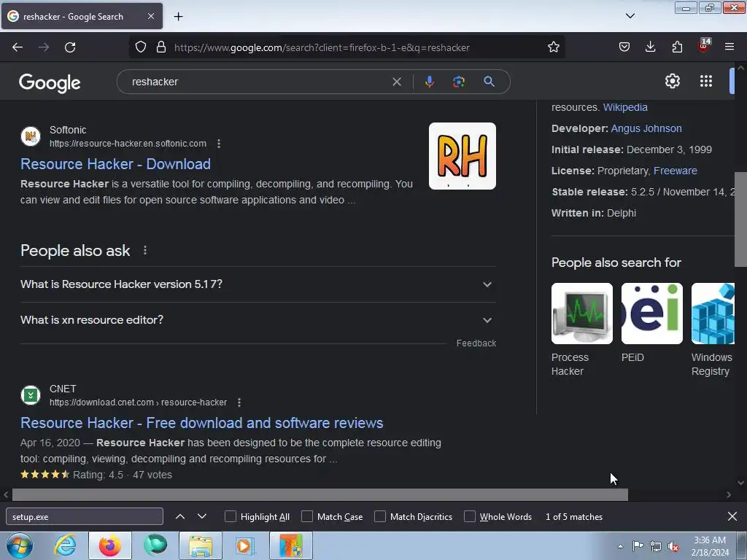This screenshot has height=560, width=747.
Task: Go back to the previous page
Action: click(18, 47)
